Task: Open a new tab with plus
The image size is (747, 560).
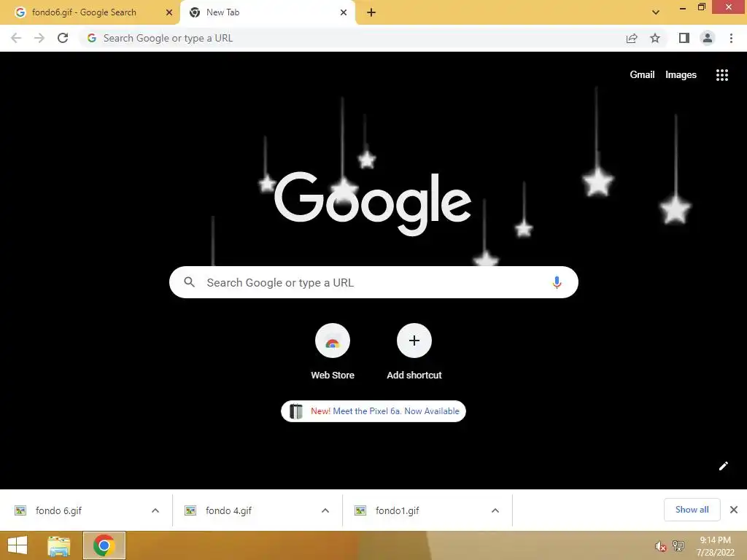Action: (371, 12)
